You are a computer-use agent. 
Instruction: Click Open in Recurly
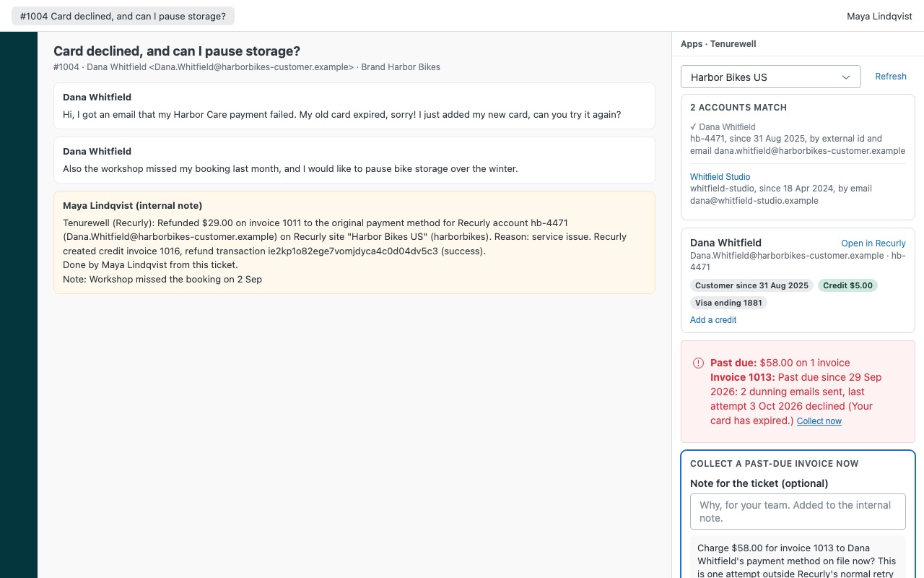[x=873, y=243]
